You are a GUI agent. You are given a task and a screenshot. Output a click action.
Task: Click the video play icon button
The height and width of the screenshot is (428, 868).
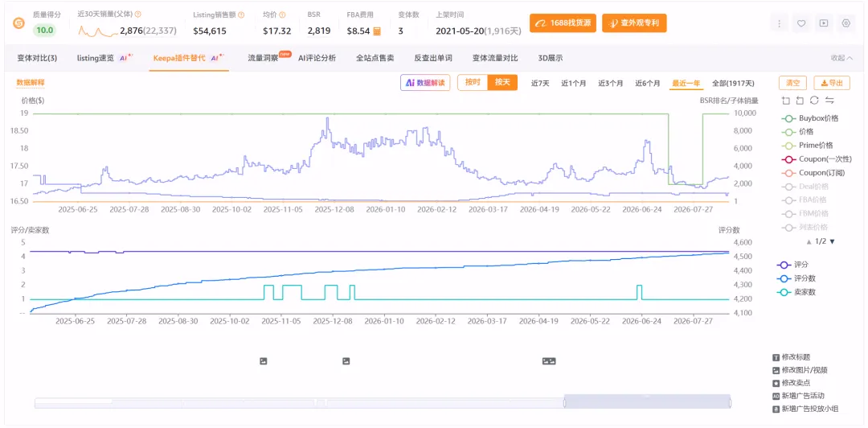[x=824, y=23]
